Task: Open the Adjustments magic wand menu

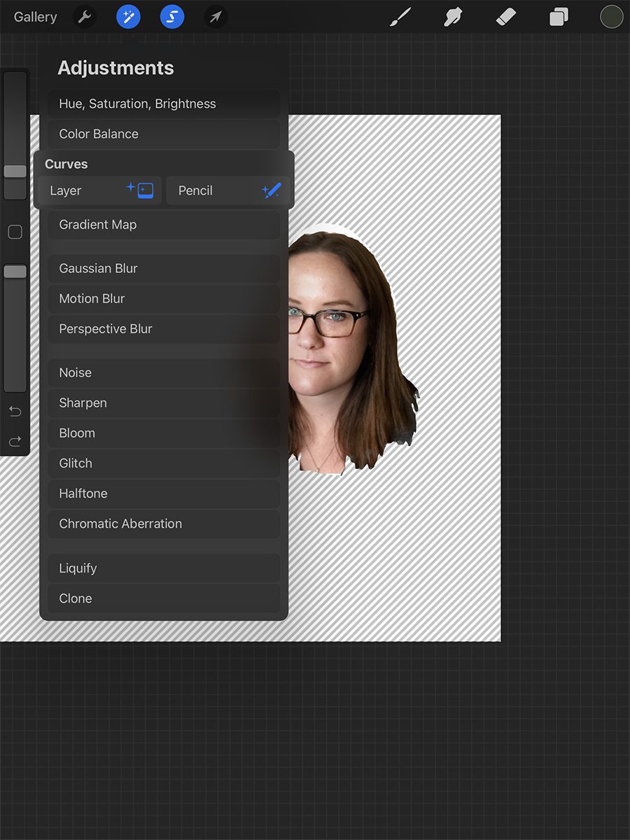Action: tap(128, 17)
